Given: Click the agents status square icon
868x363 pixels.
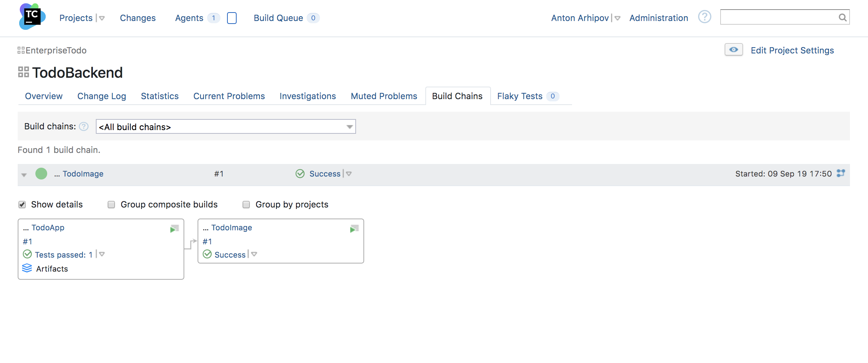Looking at the screenshot, I should (232, 18).
